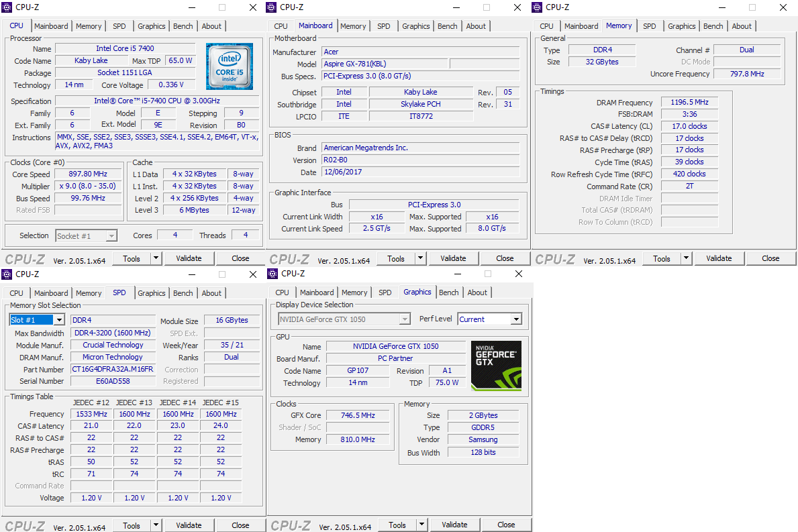Image resolution: width=798 pixels, height=532 pixels.
Task: Click the 420 clocks row refresh value
Action: coord(689,174)
